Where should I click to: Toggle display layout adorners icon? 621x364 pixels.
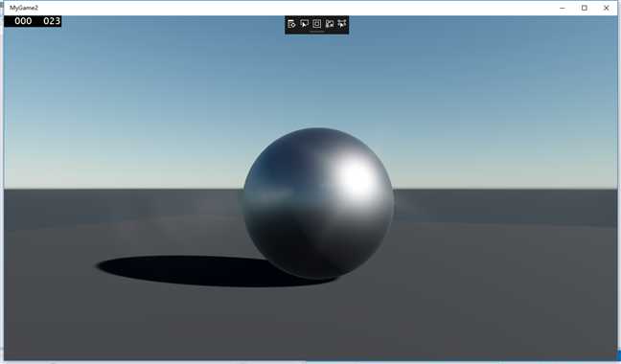317,24
